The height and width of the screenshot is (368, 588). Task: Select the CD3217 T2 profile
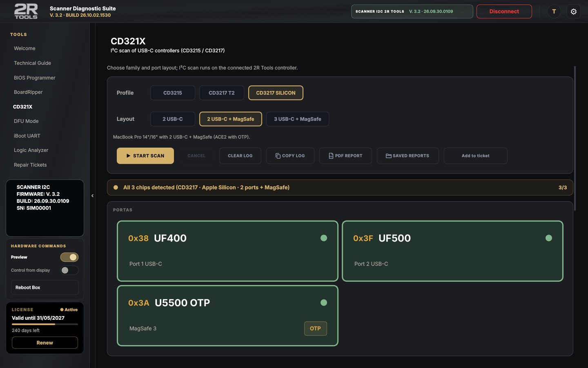222,93
